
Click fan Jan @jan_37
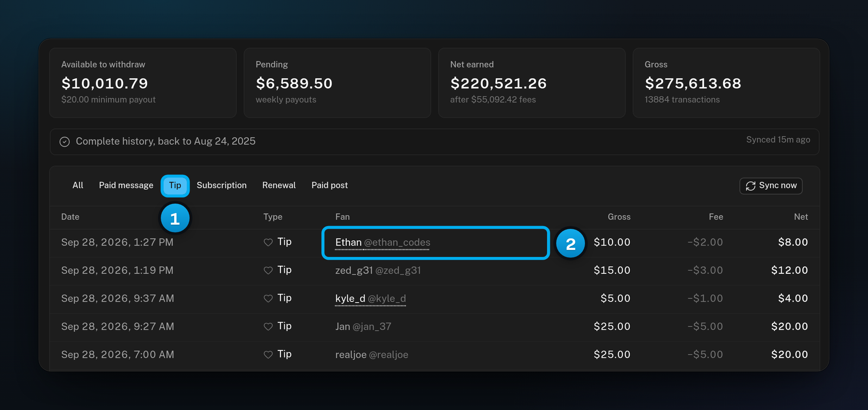(x=363, y=327)
